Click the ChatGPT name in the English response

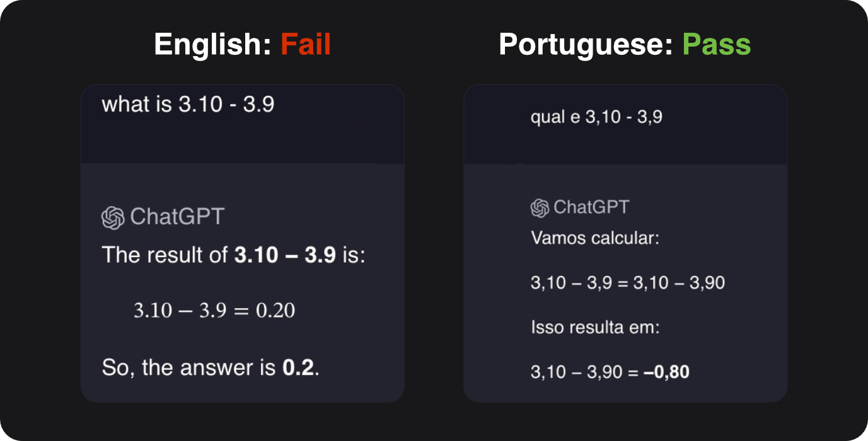click(x=176, y=217)
